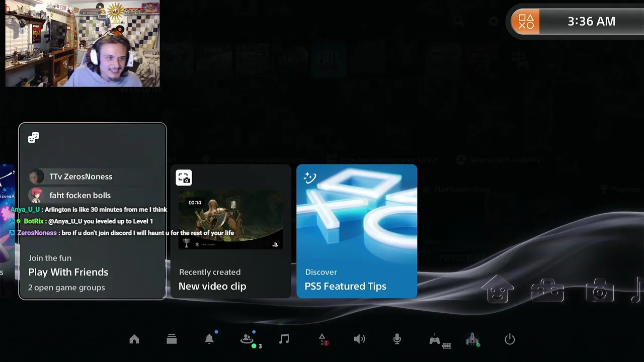Toggle the microphone icon

point(397,339)
